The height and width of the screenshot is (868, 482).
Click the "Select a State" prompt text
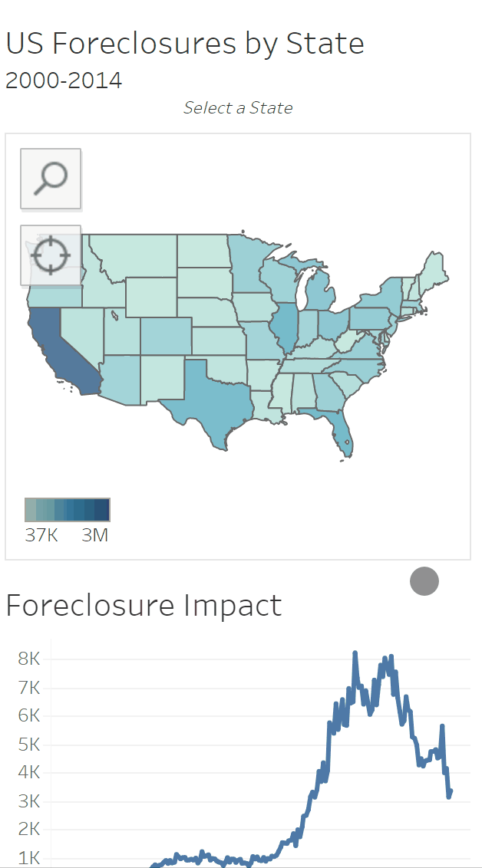pyautogui.click(x=238, y=108)
